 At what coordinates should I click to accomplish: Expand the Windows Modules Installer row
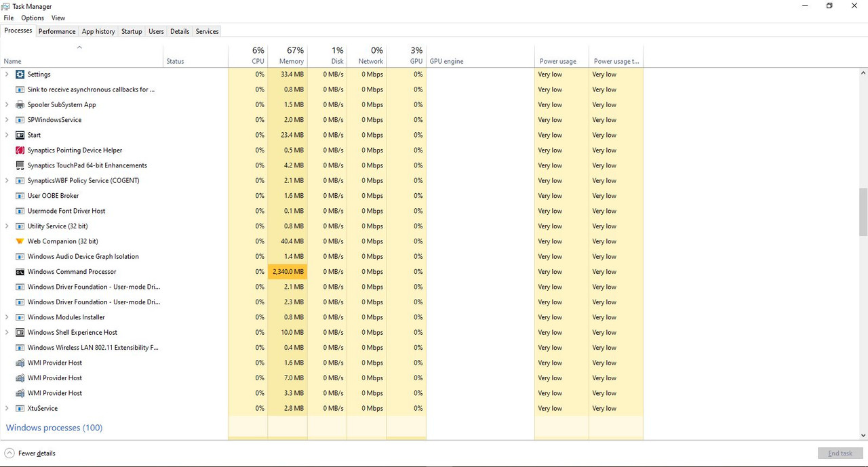tap(7, 317)
